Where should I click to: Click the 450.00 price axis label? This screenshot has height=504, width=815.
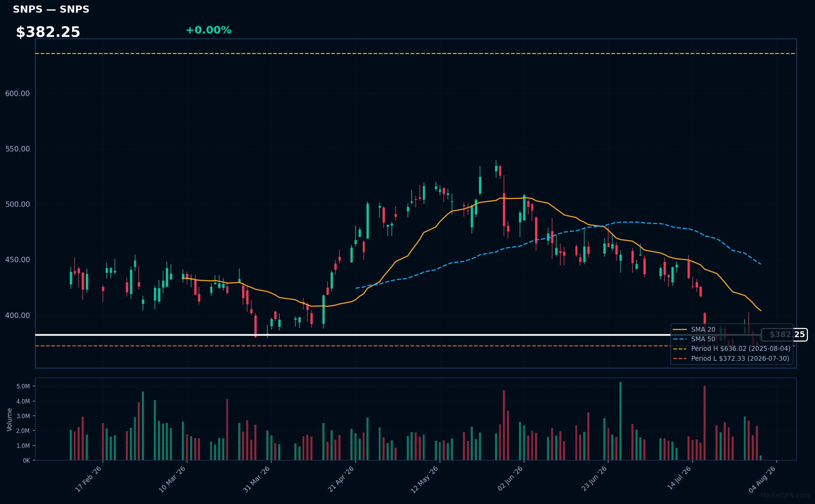tap(17, 260)
